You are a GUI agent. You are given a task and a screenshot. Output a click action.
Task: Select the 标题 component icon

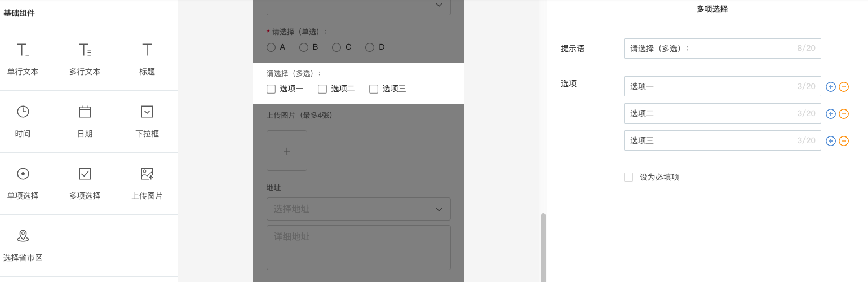click(147, 50)
